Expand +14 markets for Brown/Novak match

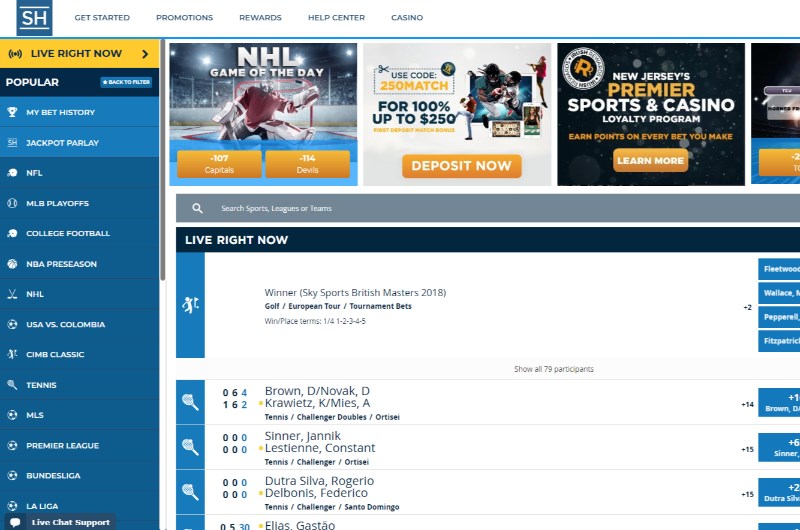pos(747,404)
